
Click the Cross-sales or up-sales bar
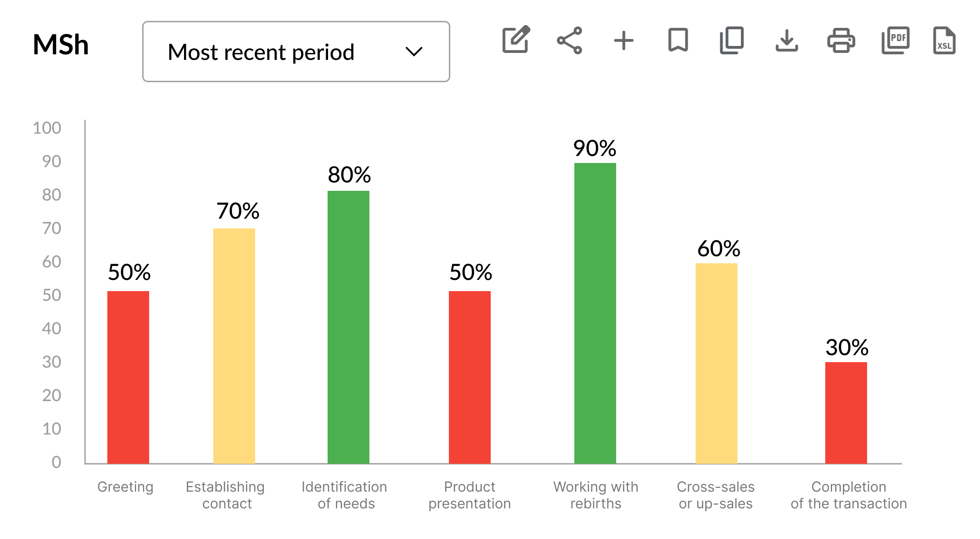[717, 363]
